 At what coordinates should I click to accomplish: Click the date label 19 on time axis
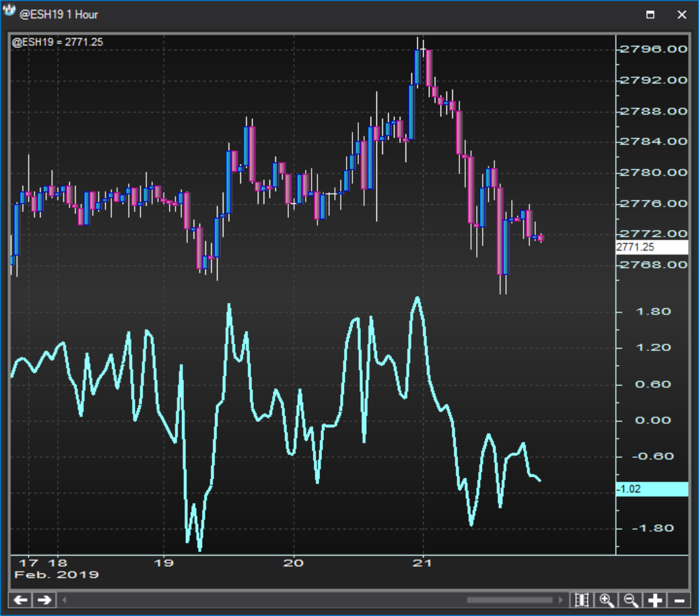click(164, 563)
